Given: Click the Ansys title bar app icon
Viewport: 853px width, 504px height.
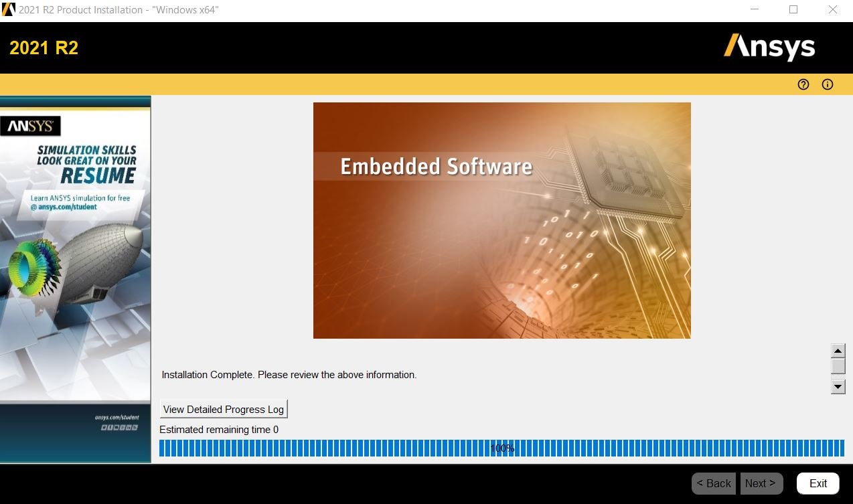Looking at the screenshot, I should 9,9.
